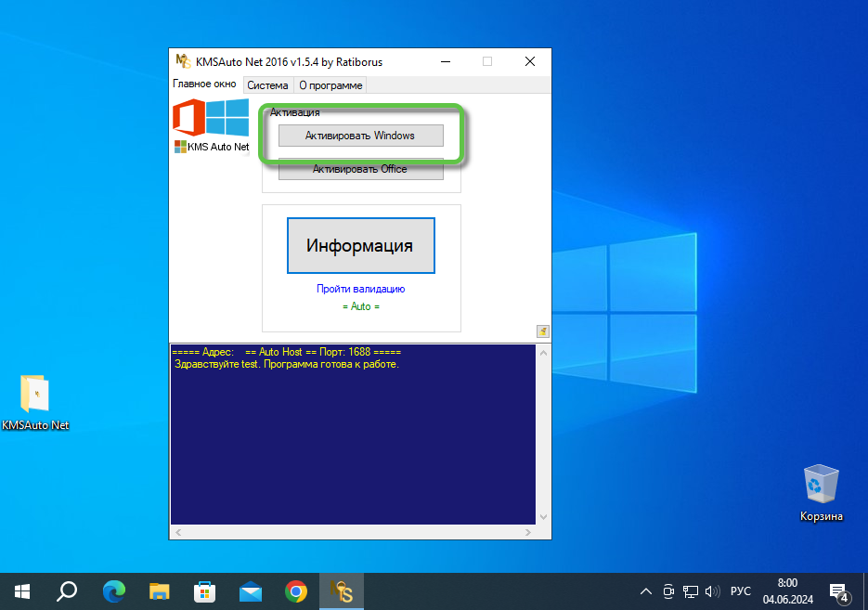Click the log's horizontal scroll right arrow
Viewport: 868px width, 610px height.
(x=528, y=533)
